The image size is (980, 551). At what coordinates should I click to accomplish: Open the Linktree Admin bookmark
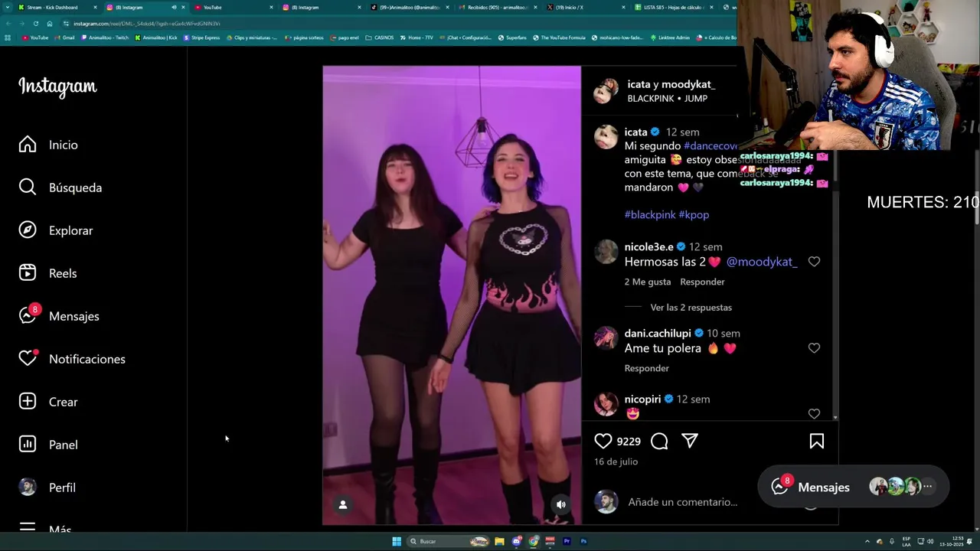click(670, 37)
